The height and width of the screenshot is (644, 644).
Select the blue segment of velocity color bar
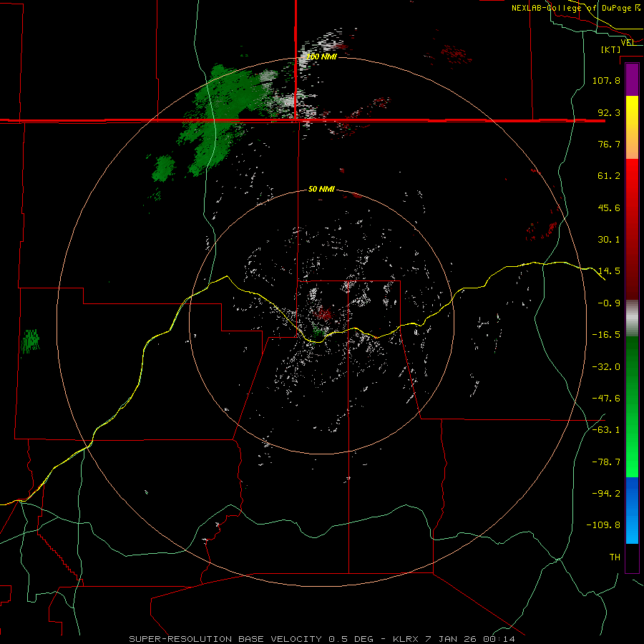[x=632, y=510]
